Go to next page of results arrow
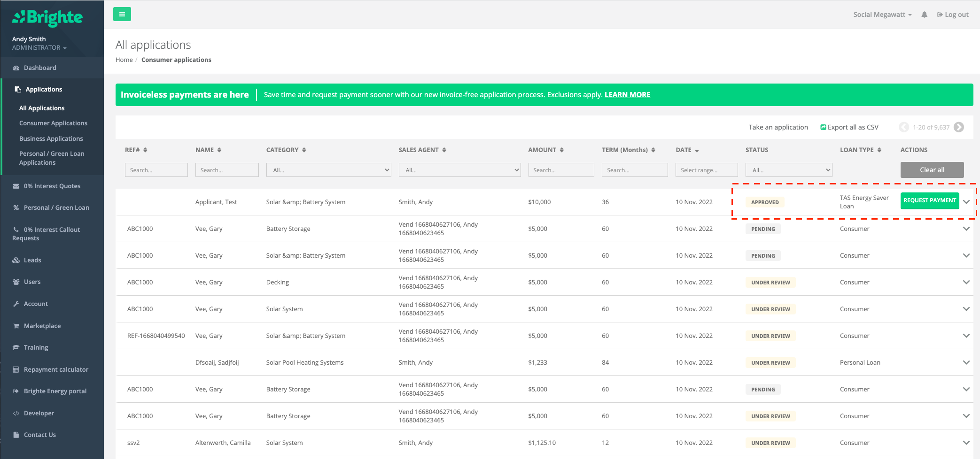The image size is (980, 459). pos(959,127)
